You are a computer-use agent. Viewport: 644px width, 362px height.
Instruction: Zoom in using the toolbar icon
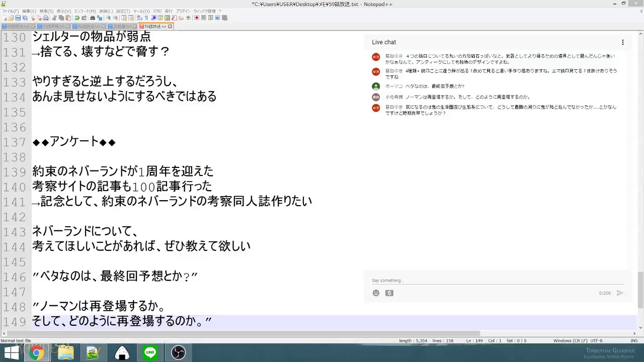[109, 18]
